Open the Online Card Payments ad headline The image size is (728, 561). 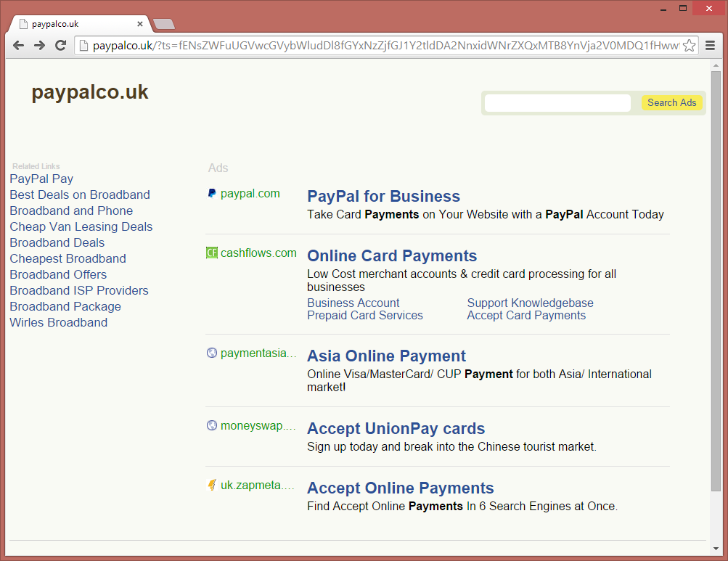coord(392,256)
